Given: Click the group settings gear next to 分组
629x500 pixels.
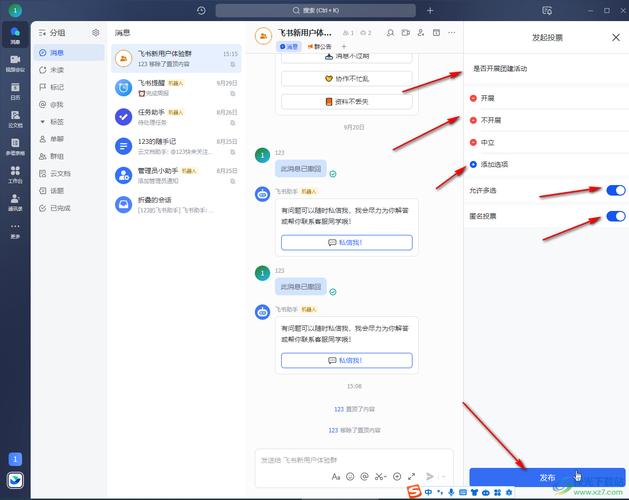Looking at the screenshot, I should 95,33.
